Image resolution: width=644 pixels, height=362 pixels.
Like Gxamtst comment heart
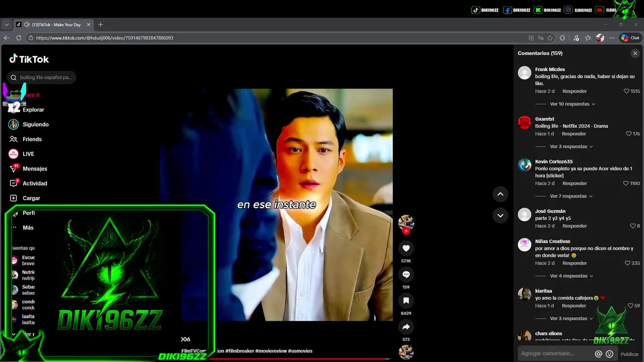(629, 134)
